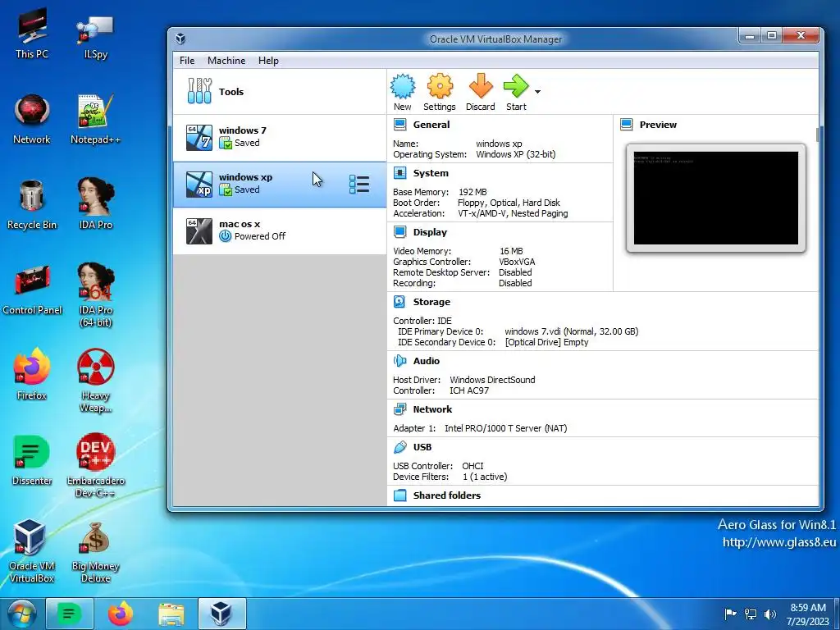The width and height of the screenshot is (840, 630).
Task: Click the System section header
Action: pyautogui.click(x=431, y=173)
